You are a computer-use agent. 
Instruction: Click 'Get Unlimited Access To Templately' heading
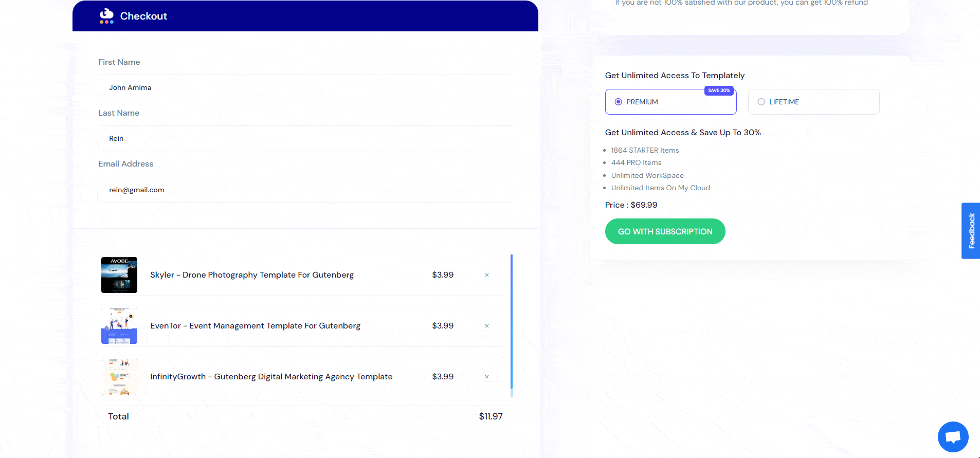(x=675, y=76)
